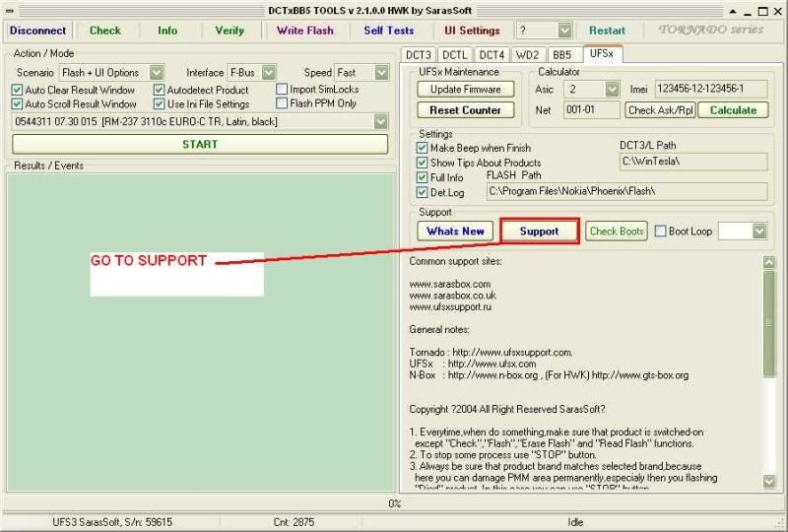This screenshot has width=788, height=532.
Task: Launch Self Tests
Action: (388, 31)
